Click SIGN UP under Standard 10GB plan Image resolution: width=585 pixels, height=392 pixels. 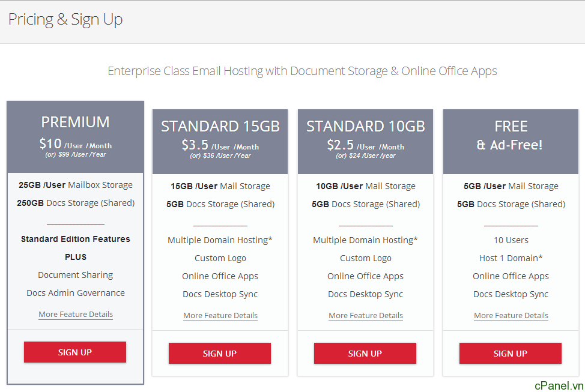(x=365, y=353)
